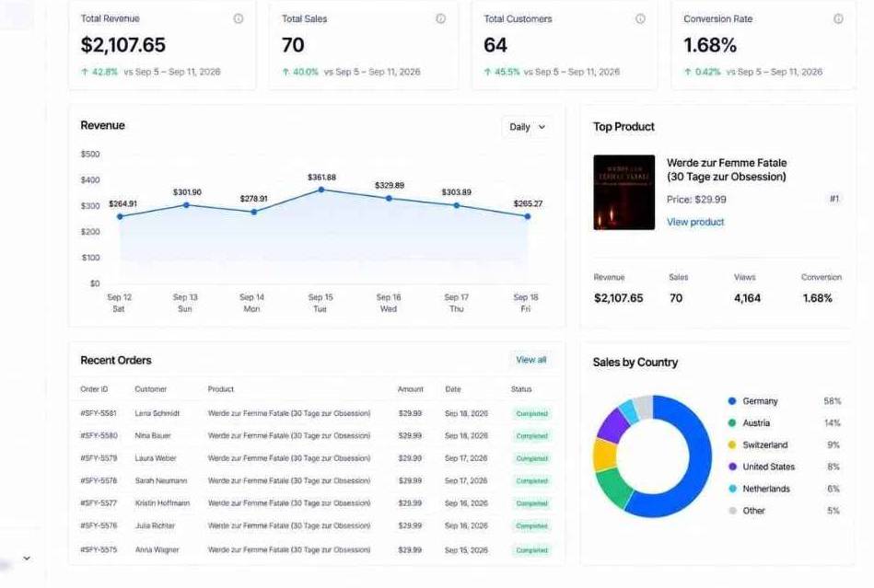Click the United States purple legend dot

pos(732,467)
